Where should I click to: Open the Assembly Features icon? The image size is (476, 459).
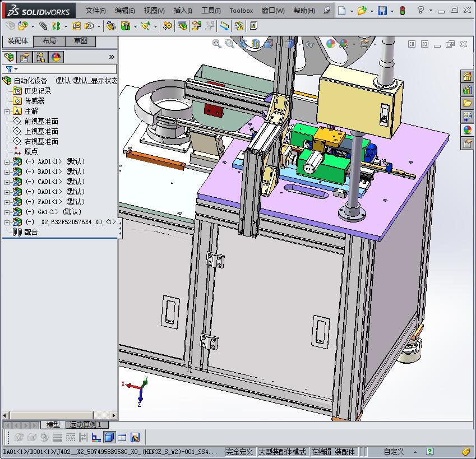coord(126,26)
